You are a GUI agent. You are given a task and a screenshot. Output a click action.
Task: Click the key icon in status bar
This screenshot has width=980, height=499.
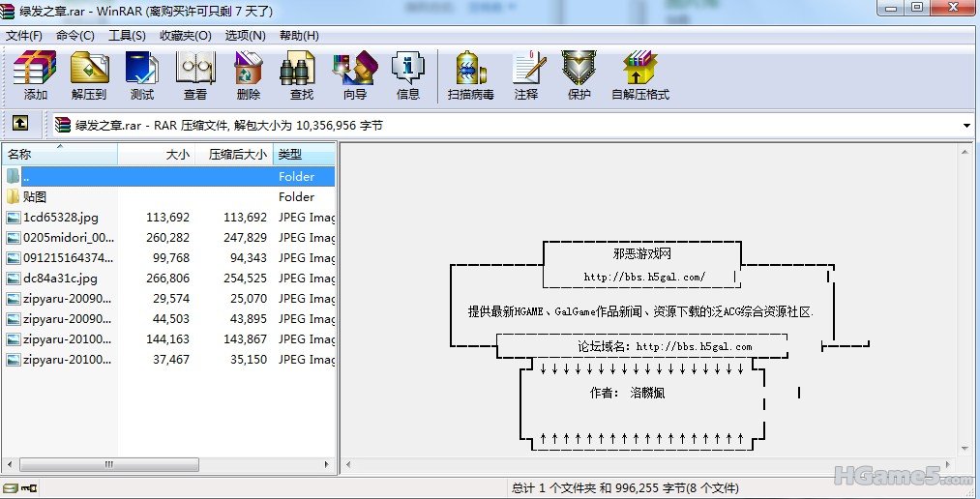pyautogui.click(x=29, y=487)
